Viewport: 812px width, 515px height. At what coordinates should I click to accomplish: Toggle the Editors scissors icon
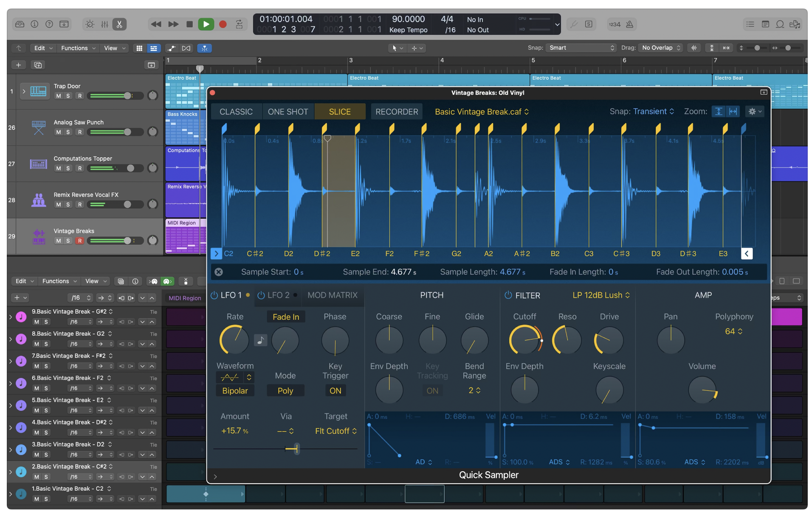click(x=119, y=24)
